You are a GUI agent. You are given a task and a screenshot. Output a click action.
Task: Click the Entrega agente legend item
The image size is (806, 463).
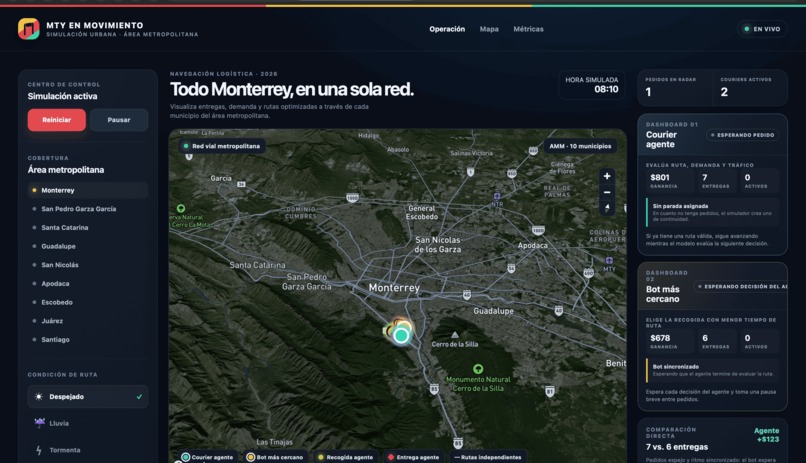(413, 457)
